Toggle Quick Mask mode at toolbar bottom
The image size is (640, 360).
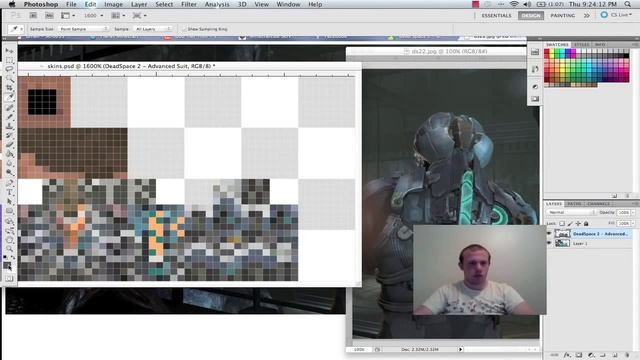pyautogui.click(x=9, y=279)
